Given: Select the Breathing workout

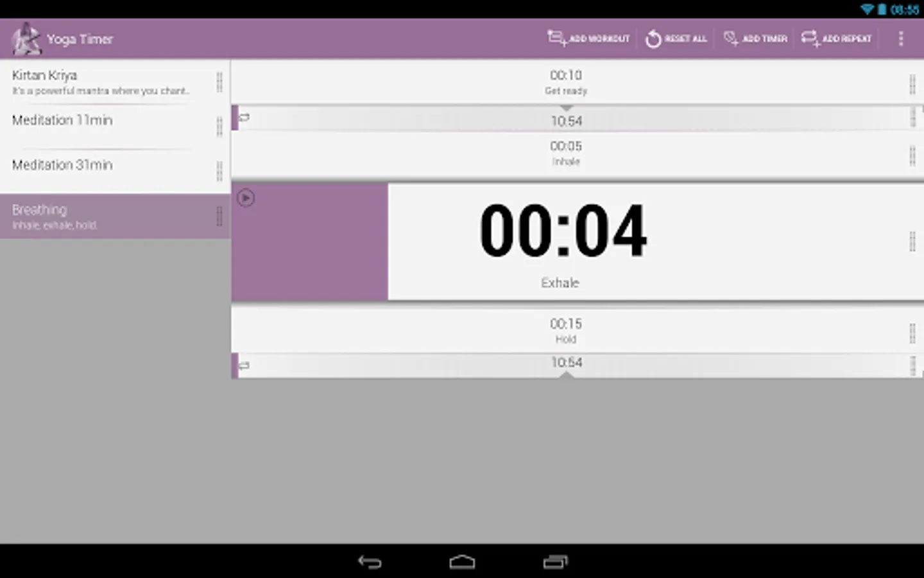Looking at the screenshot, I should (x=116, y=216).
